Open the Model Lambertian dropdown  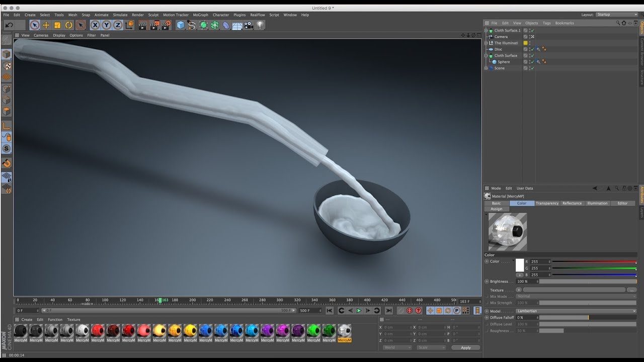coord(577,311)
